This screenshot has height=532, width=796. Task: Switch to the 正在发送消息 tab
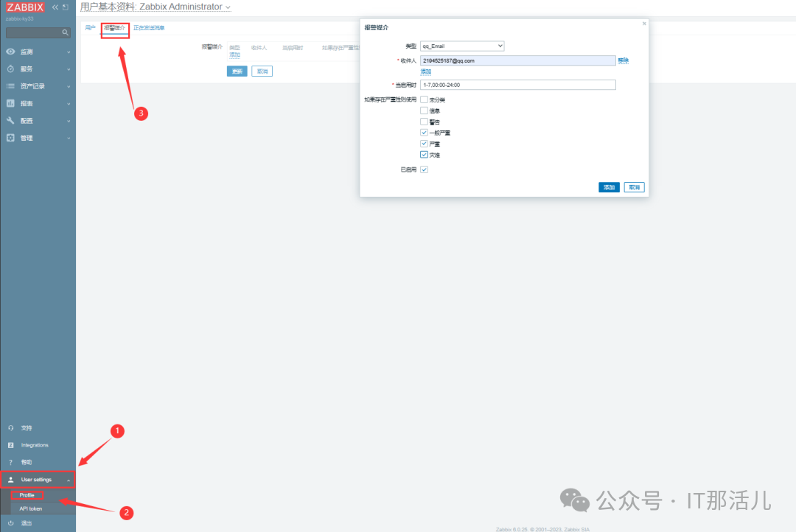tap(149, 28)
